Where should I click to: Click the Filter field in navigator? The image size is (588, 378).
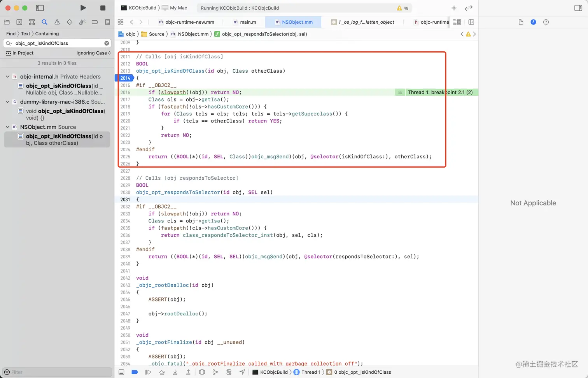(57, 372)
